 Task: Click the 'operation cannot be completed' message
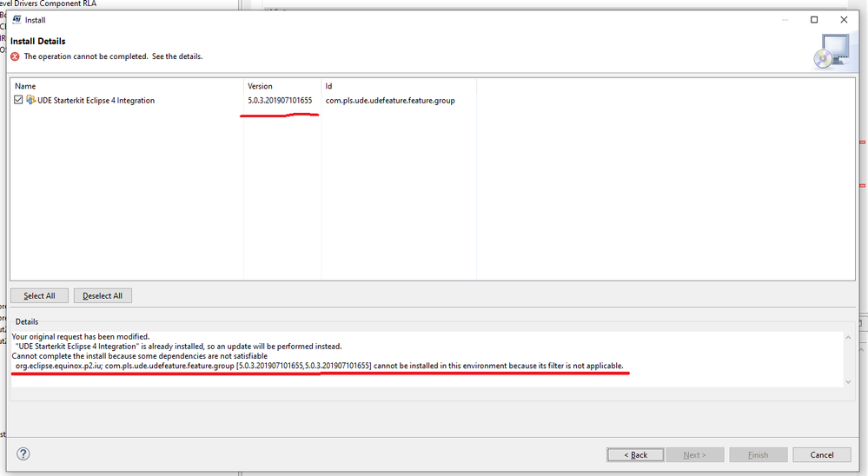point(113,56)
